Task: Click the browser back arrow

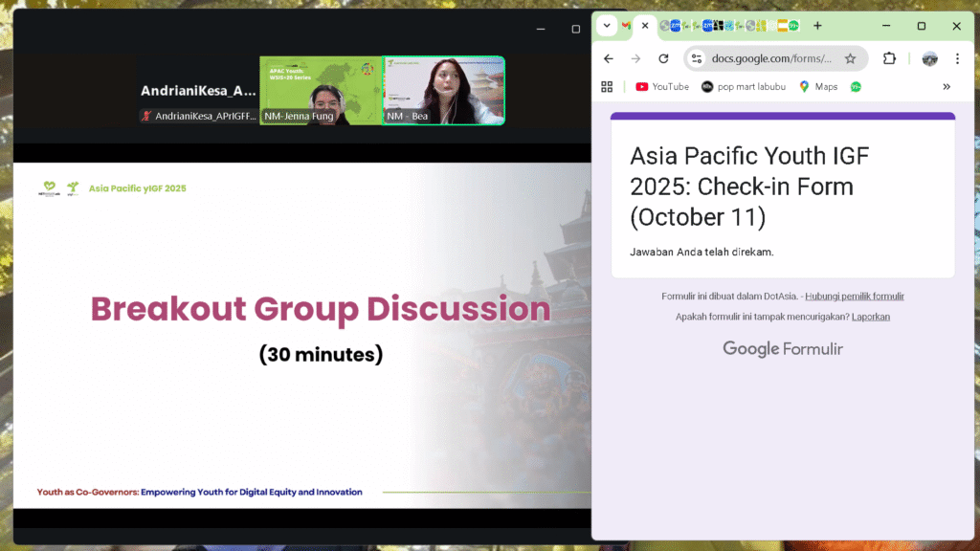Action: point(609,58)
